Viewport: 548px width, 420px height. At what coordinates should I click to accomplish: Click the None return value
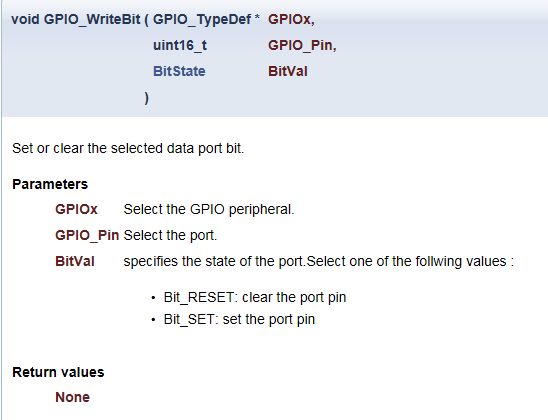[x=73, y=397]
